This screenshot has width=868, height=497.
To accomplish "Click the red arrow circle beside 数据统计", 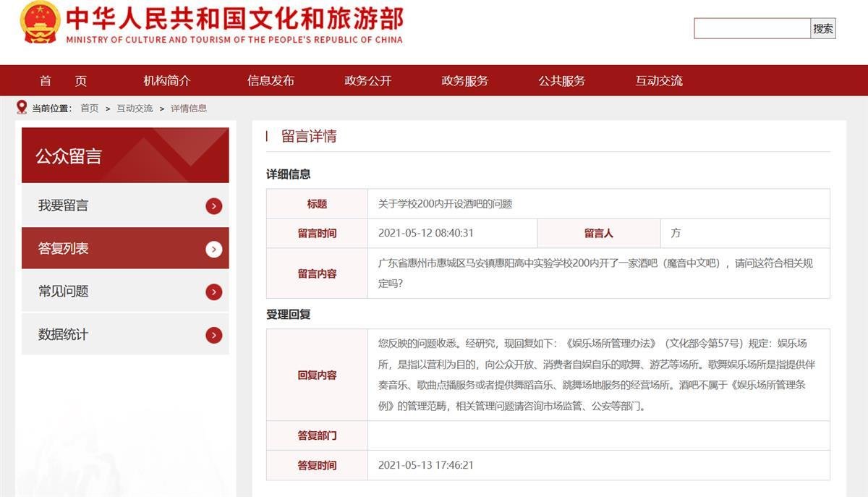I will click(213, 335).
